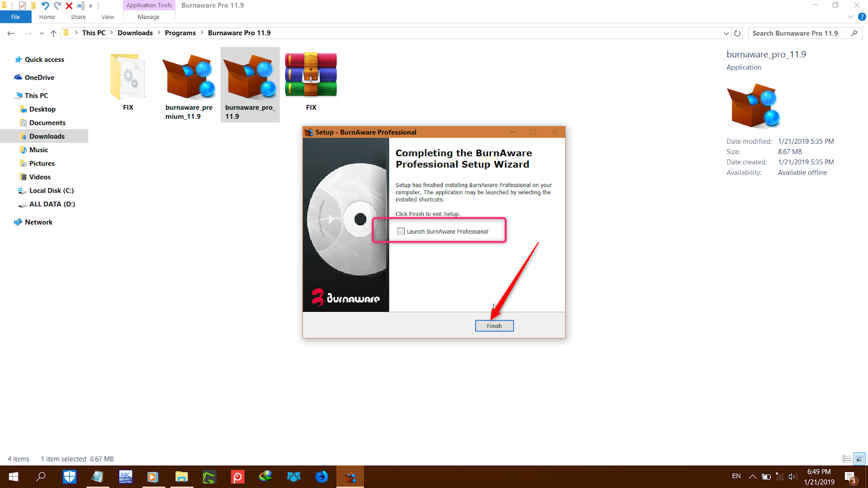Expand chevron after Downloads in breadcrumb
The image size is (868, 488).
(x=159, y=33)
